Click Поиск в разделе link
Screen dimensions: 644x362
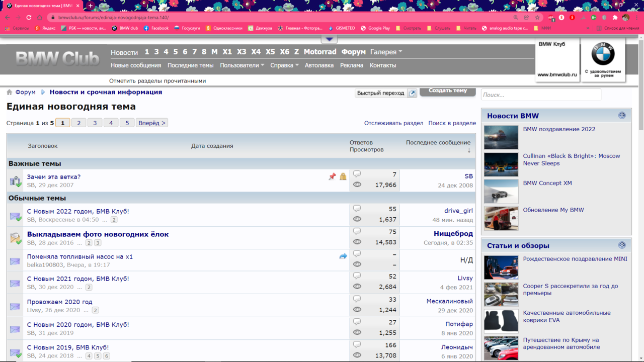pyautogui.click(x=452, y=123)
